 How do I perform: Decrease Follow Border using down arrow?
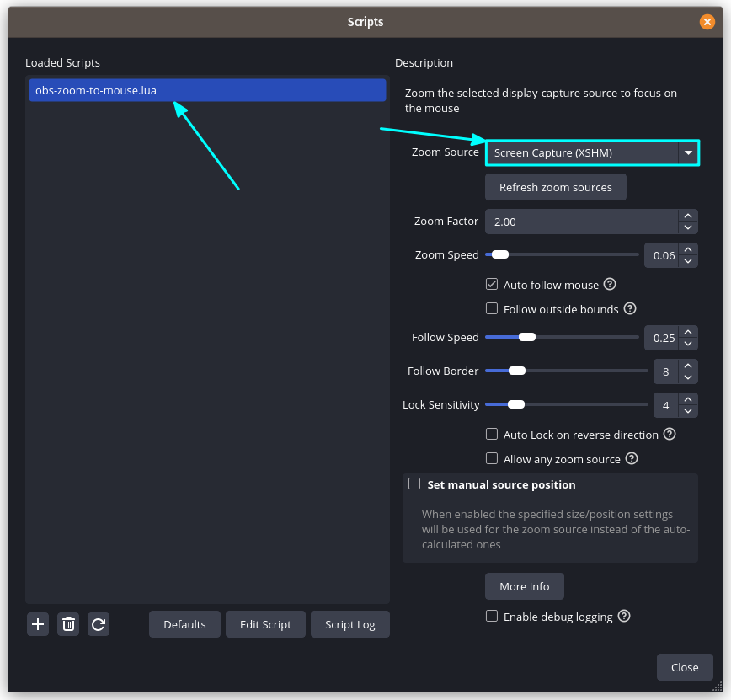[x=688, y=377]
